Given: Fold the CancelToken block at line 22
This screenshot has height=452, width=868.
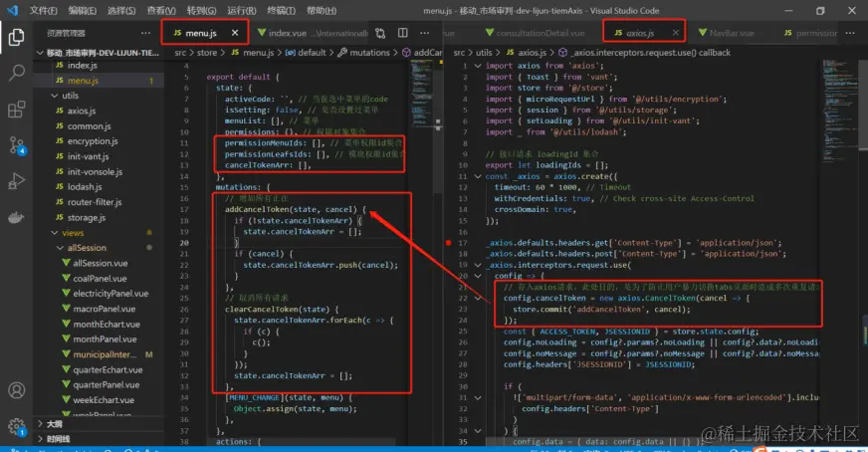Looking at the screenshot, I should [x=478, y=298].
